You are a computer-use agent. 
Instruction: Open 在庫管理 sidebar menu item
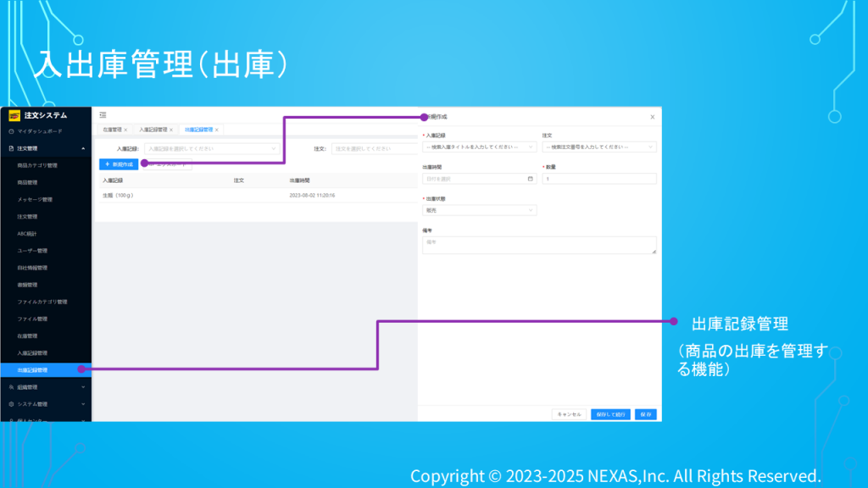point(27,335)
